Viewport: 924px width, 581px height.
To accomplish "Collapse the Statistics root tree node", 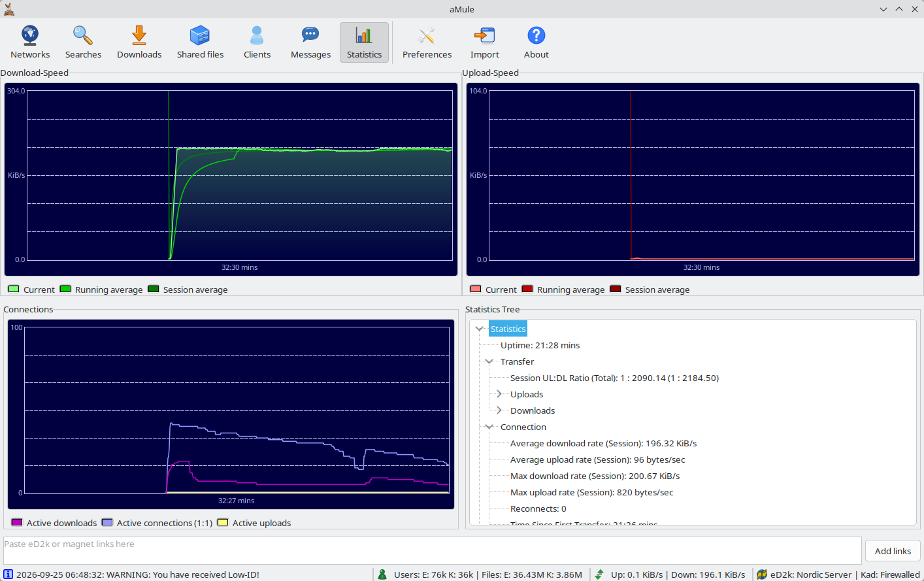I will (480, 329).
